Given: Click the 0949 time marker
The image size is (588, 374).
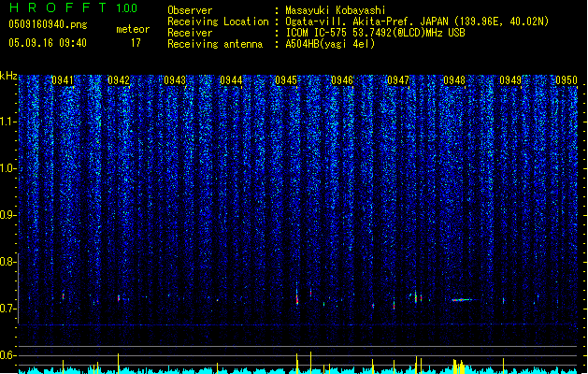Looking at the screenshot, I should (510, 80).
